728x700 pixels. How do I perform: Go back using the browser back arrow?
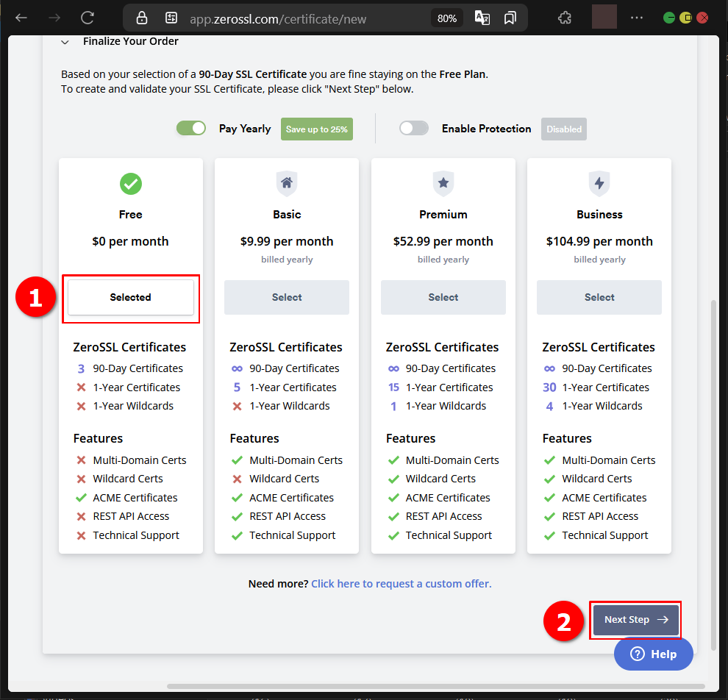21,18
